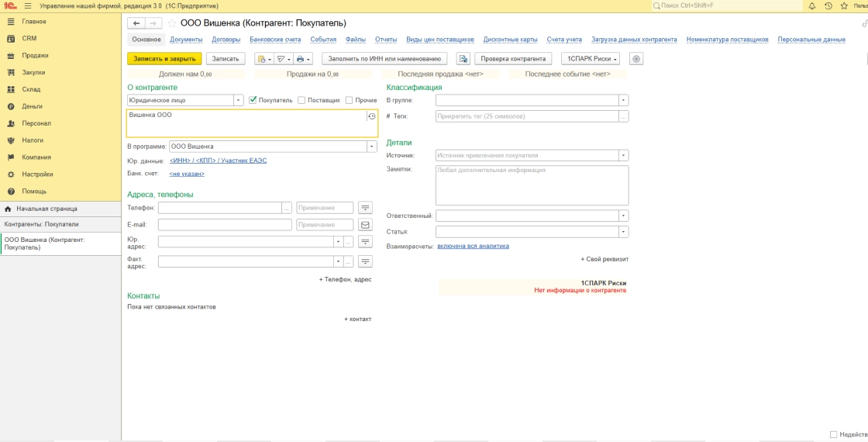Check the Поставщик checkbox
868x442 pixels.
[x=301, y=100]
